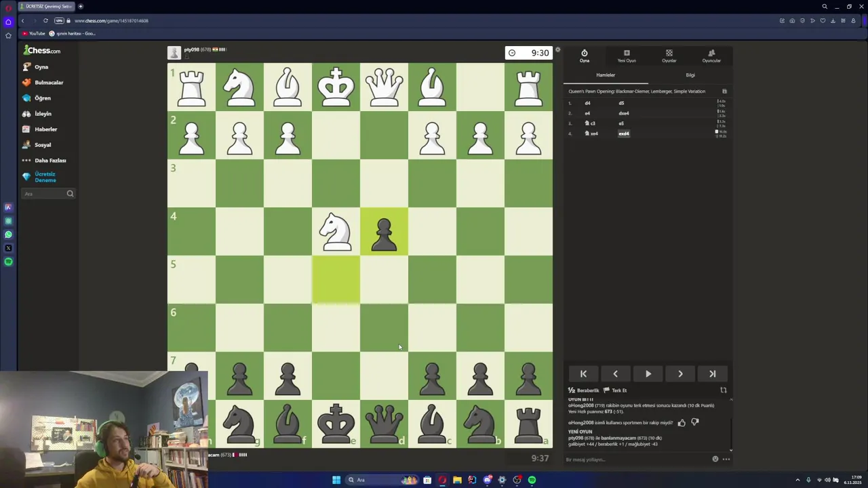Open Spotify in browser sidebar
Image resolution: width=868 pixels, height=488 pixels.
point(8,262)
